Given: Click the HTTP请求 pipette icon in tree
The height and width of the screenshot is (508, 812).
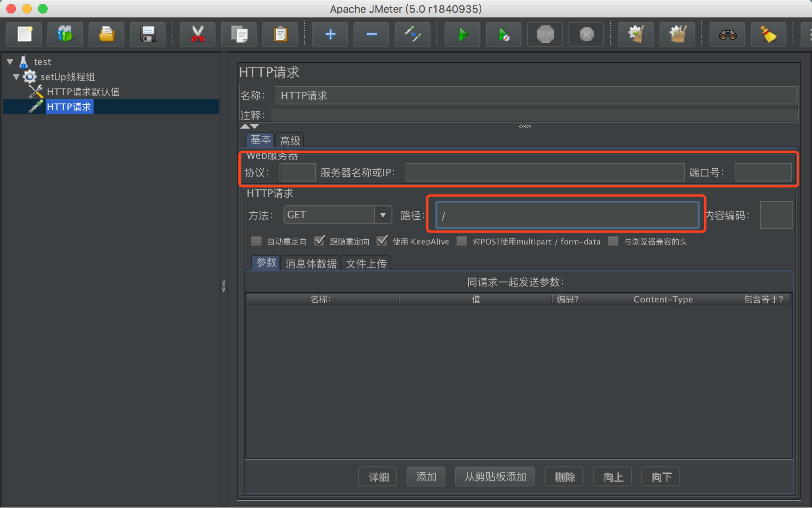Looking at the screenshot, I should (x=36, y=106).
